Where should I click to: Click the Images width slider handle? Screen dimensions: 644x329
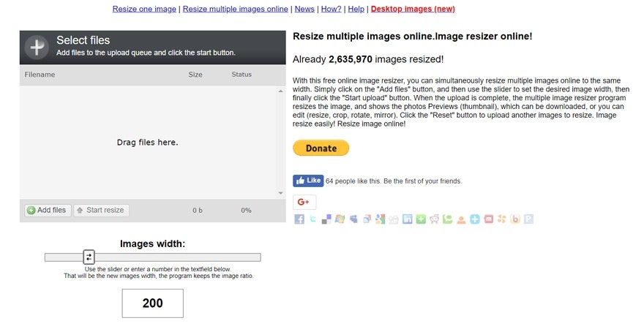(x=89, y=257)
